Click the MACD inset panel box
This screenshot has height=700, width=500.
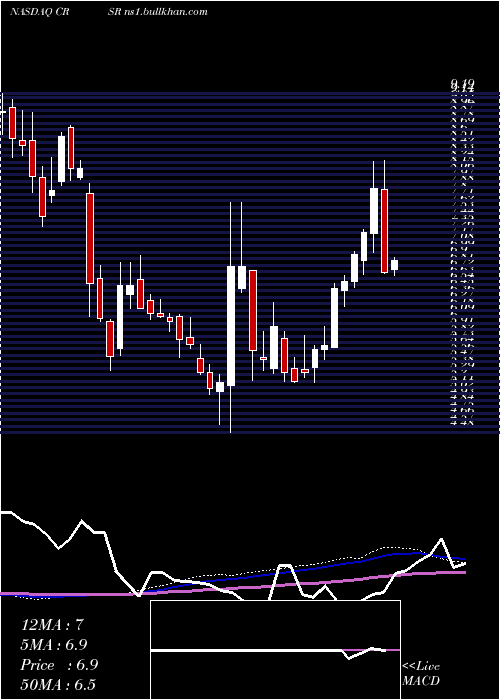[275, 650]
